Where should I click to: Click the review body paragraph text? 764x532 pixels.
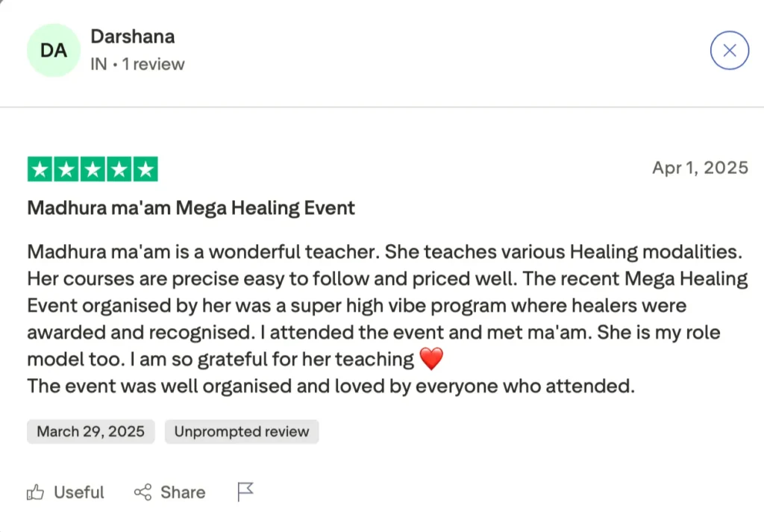pos(373,306)
